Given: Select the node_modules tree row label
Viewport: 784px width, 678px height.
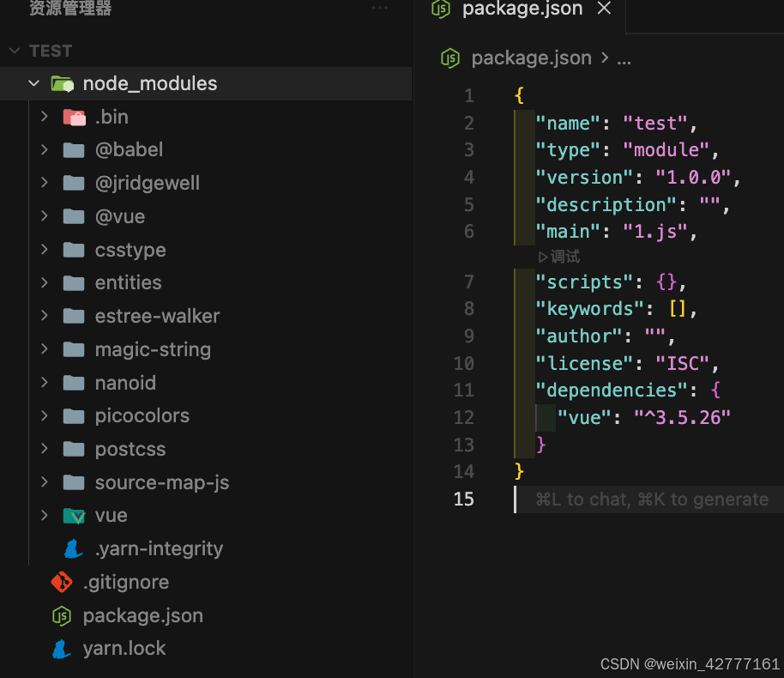Looking at the screenshot, I should point(150,83).
